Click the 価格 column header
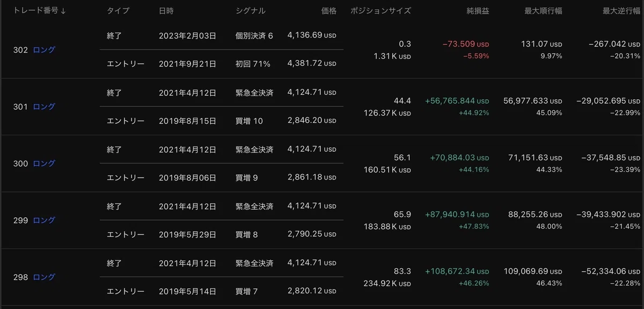 coord(328,11)
